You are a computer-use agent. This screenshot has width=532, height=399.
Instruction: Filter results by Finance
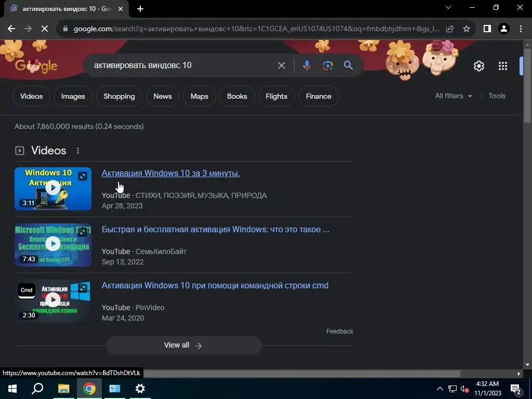click(318, 96)
